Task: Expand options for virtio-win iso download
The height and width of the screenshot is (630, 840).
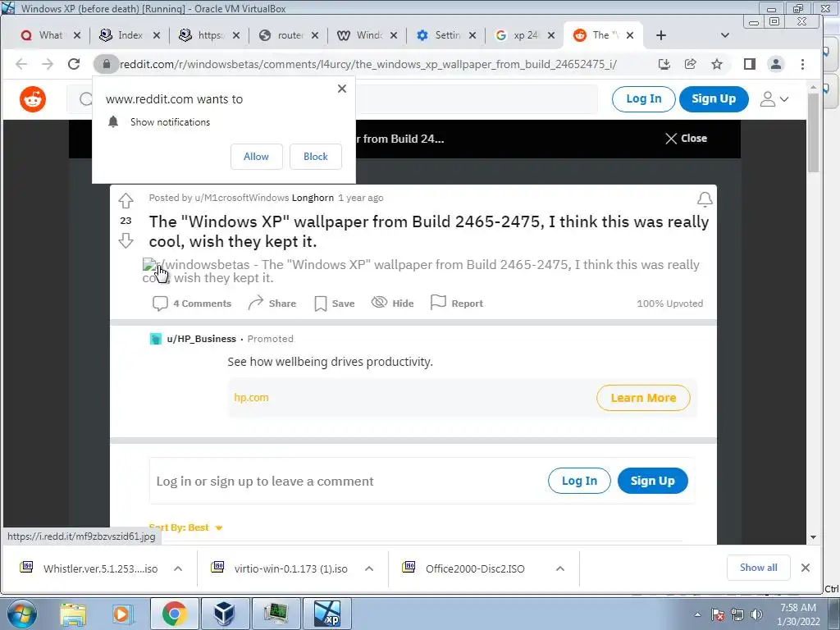Action: pyautogui.click(x=368, y=569)
